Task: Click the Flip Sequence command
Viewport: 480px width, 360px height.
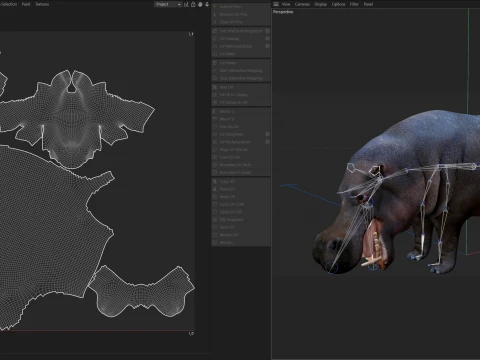Action: coord(241,220)
